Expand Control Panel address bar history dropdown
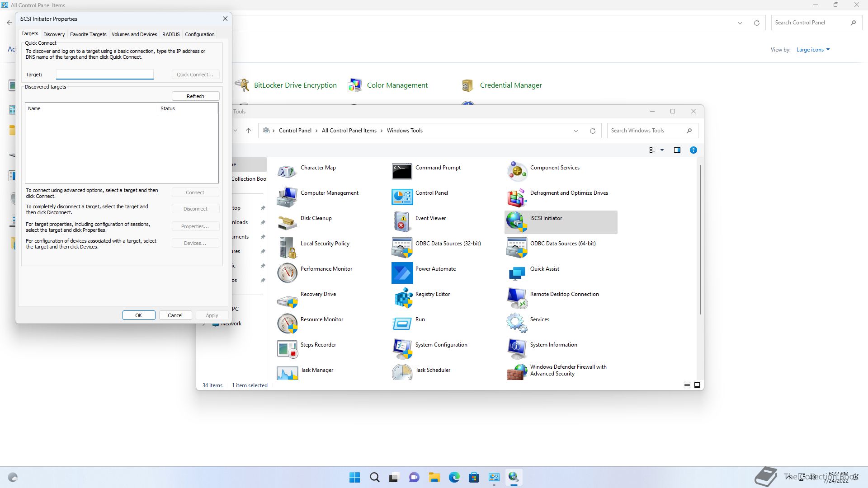 pyautogui.click(x=740, y=23)
